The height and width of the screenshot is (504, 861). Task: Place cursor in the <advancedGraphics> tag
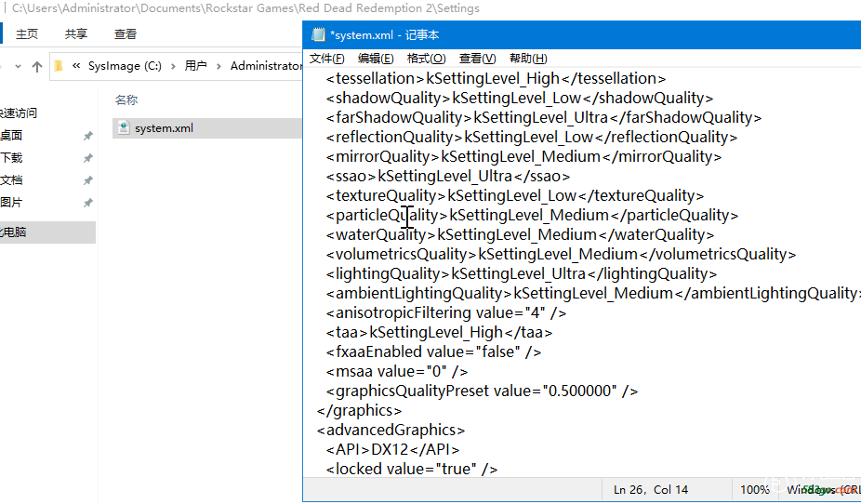pyautogui.click(x=391, y=430)
